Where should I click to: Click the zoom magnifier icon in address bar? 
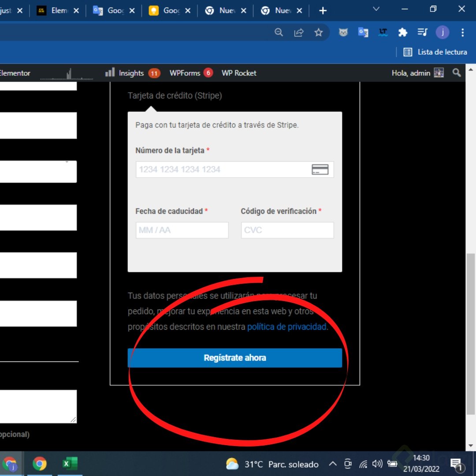pos(279,32)
